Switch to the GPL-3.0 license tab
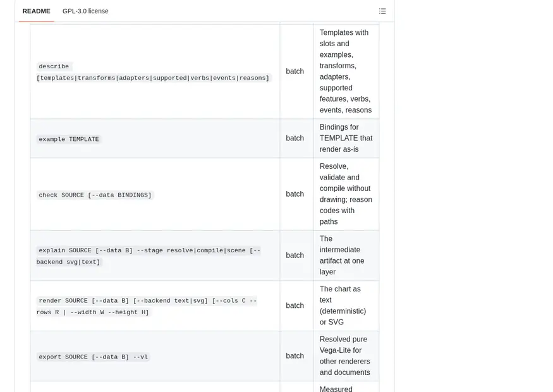Screen dimensions: 553x392 click(x=85, y=11)
